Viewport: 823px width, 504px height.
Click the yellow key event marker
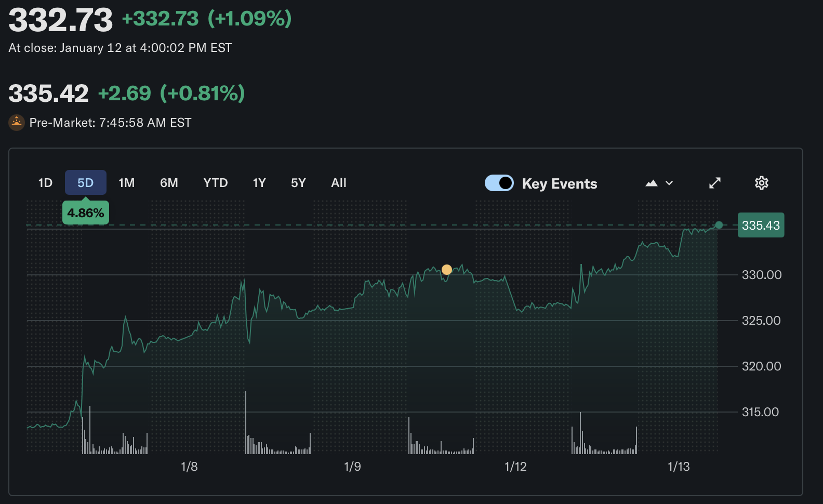pyautogui.click(x=447, y=270)
